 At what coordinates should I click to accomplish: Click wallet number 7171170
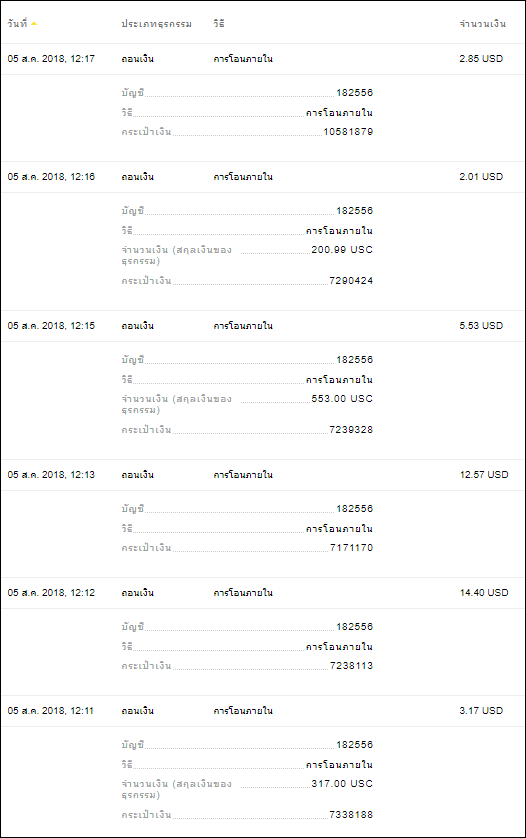point(351,548)
